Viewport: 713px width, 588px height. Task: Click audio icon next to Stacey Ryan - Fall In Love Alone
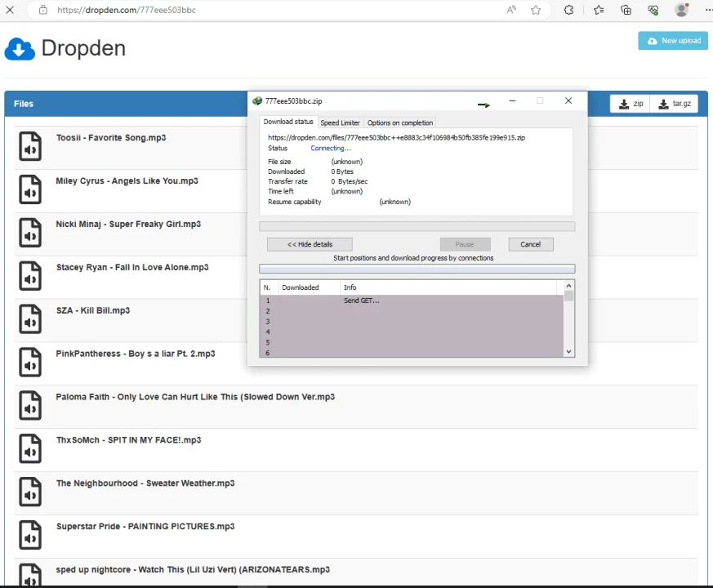click(30, 275)
